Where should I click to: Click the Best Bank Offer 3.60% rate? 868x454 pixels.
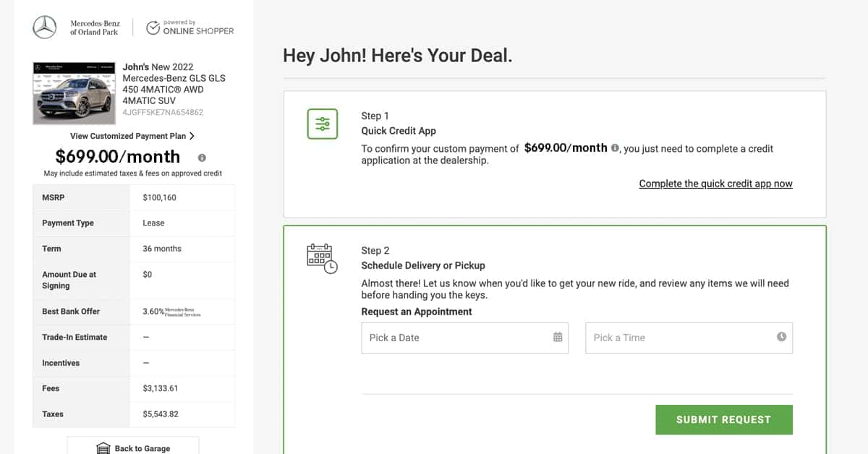(153, 312)
